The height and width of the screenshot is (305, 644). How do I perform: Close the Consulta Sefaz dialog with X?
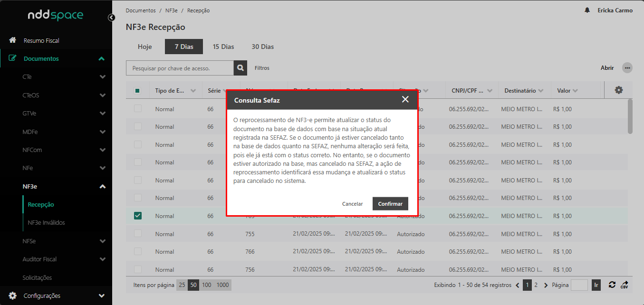(405, 99)
